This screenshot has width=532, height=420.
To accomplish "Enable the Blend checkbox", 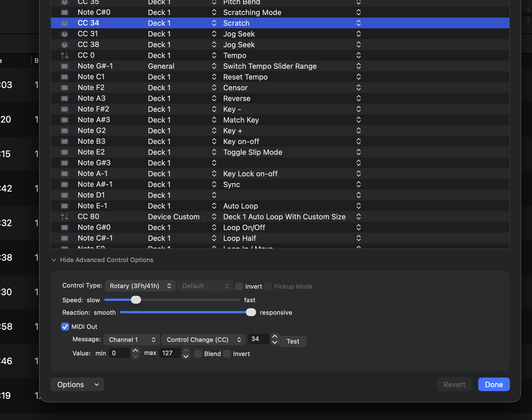I will click(x=198, y=354).
